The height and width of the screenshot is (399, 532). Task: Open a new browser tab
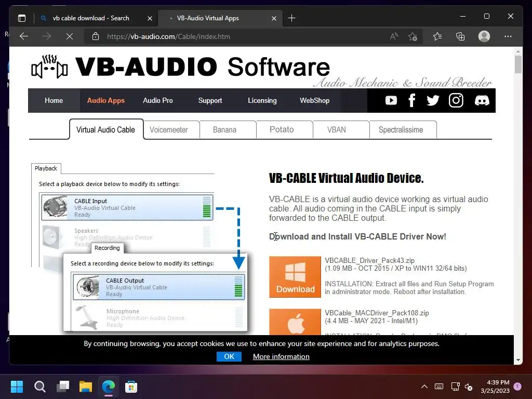click(291, 18)
